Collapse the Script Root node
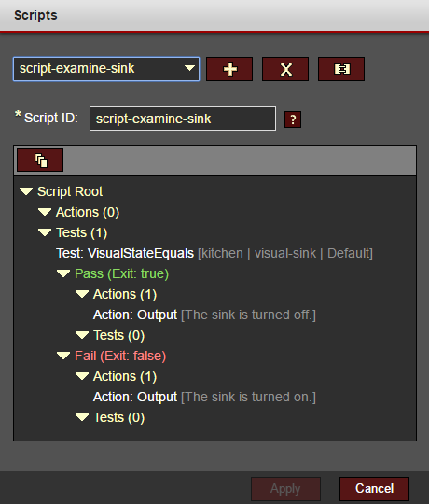The width and height of the screenshot is (429, 504). (x=26, y=191)
